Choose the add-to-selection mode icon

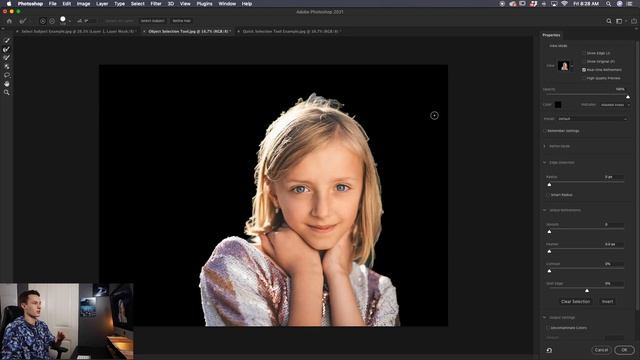point(43,21)
